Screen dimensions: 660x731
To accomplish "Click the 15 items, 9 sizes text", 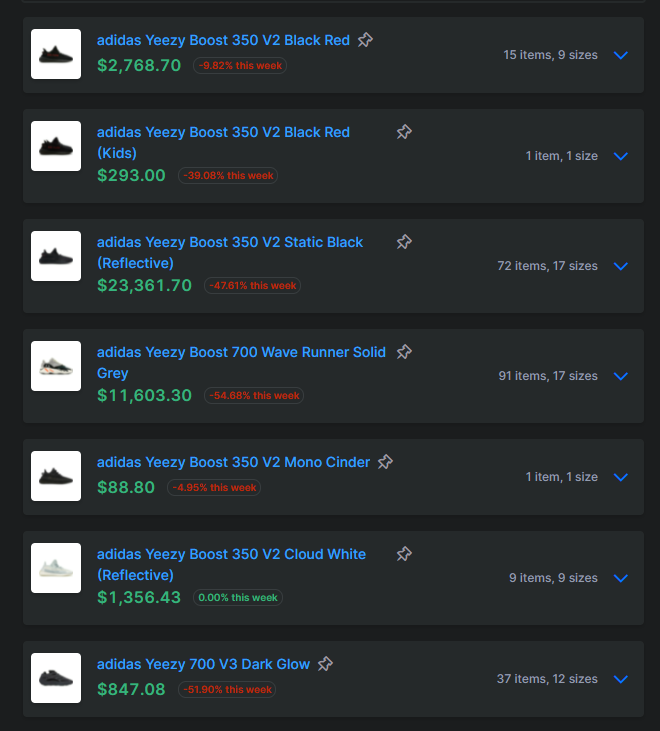I will click(550, 55).
